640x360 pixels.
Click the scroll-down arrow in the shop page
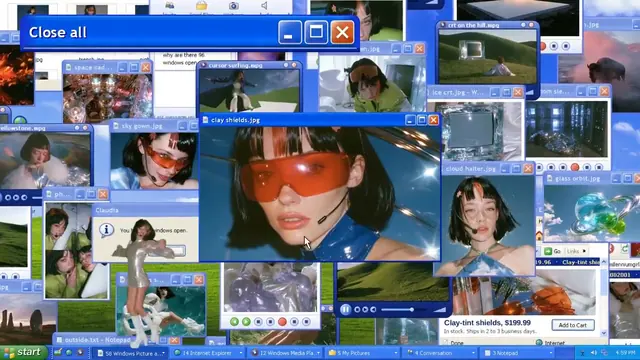604,333
